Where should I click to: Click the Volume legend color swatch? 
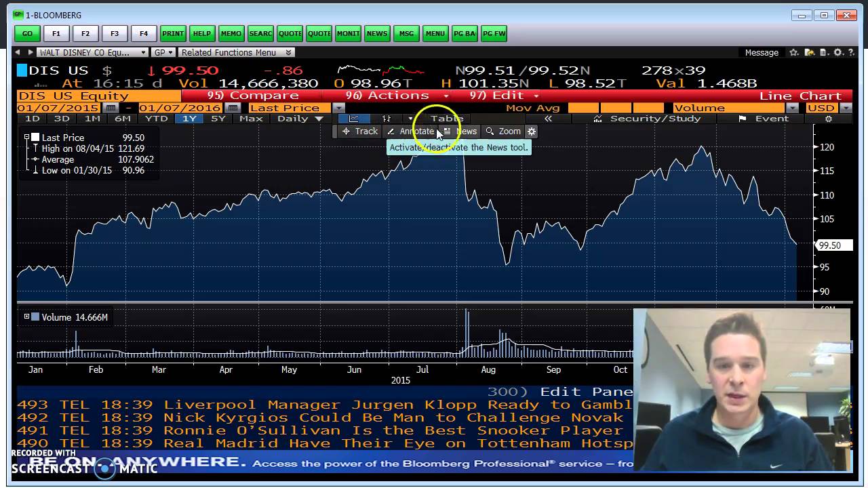pos(35,317)
